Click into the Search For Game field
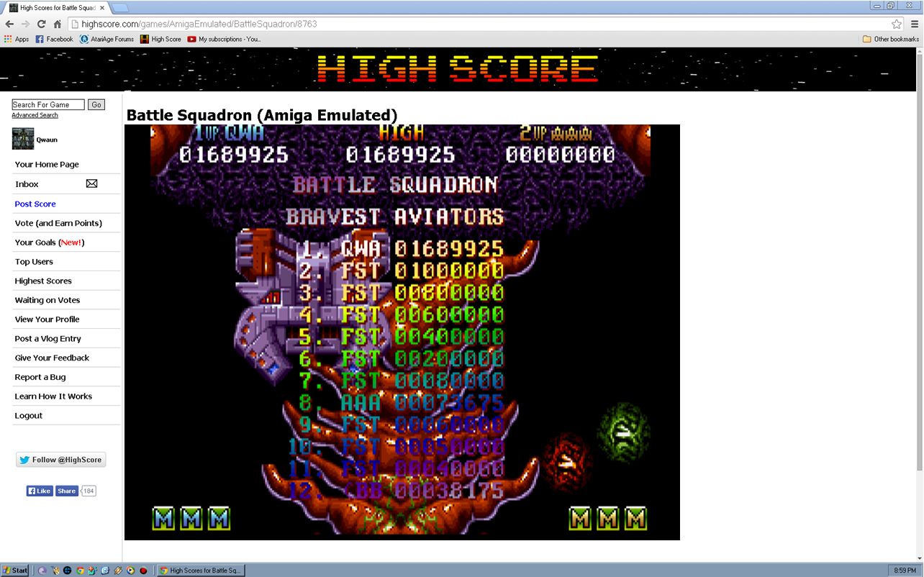 48,105
